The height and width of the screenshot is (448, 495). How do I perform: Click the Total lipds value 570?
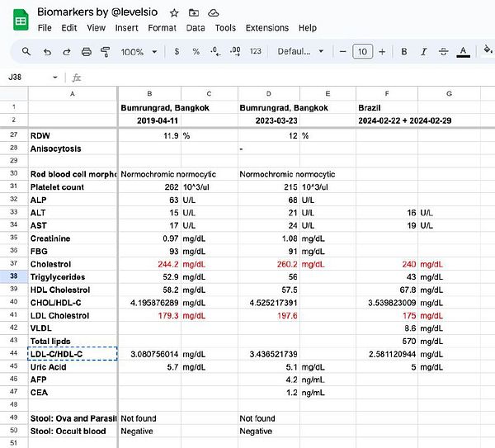[x=387, y=341]
